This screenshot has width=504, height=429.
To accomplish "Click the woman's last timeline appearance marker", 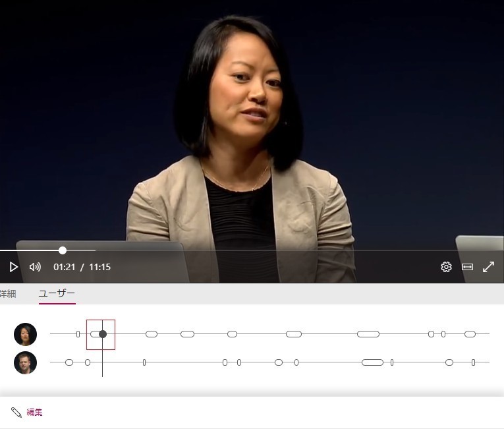I will pyautogui.click(x=470, y=334).
